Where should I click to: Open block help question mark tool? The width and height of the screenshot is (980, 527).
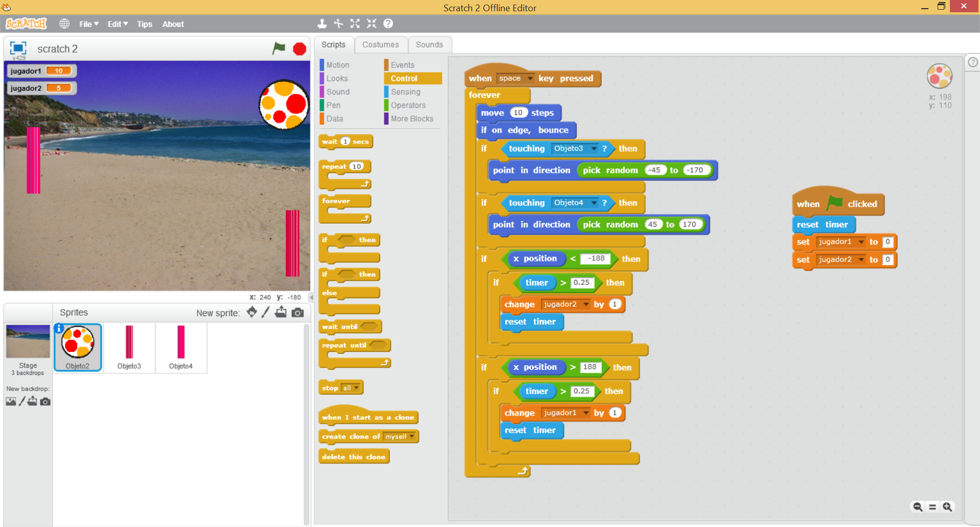388,23
